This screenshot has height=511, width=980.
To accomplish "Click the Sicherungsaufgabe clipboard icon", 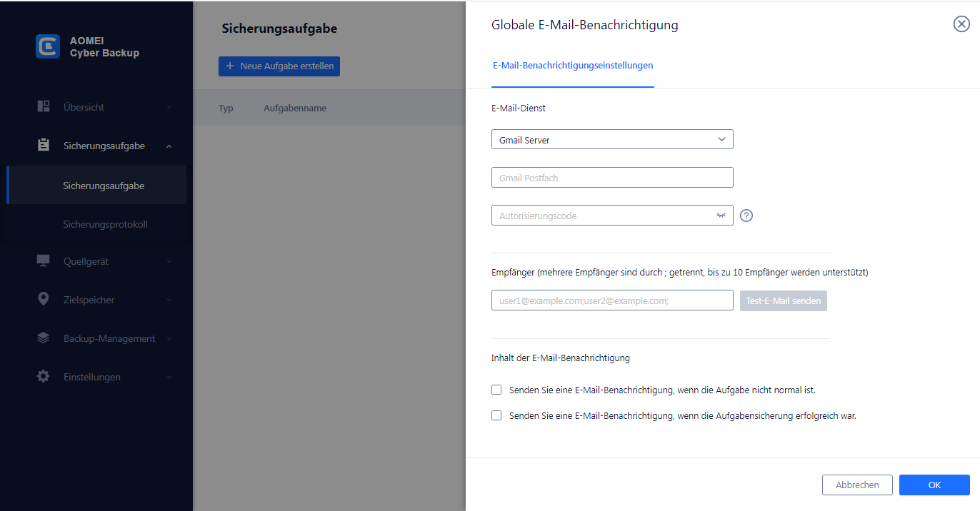I will pyautogui.click(x=44, y=146).
